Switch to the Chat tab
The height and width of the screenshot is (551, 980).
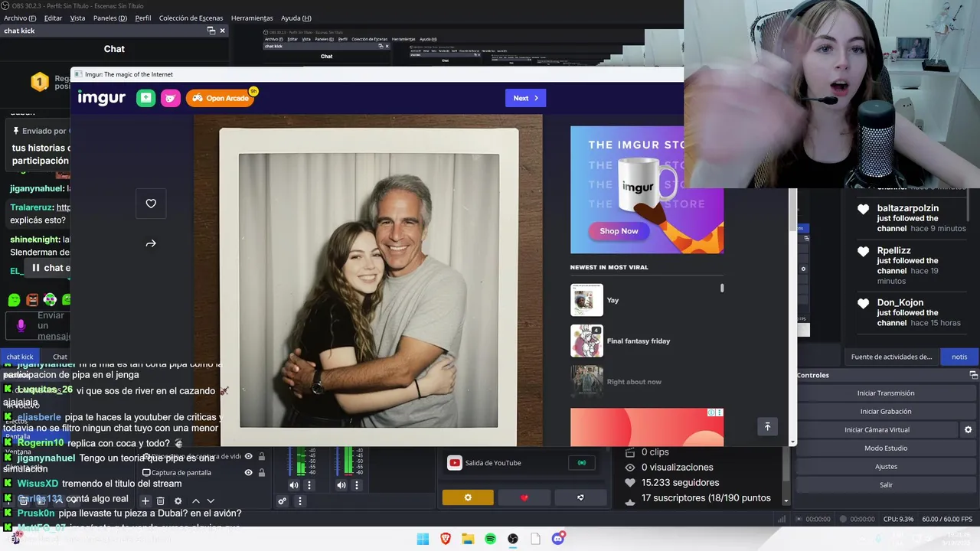click(60, 357)
